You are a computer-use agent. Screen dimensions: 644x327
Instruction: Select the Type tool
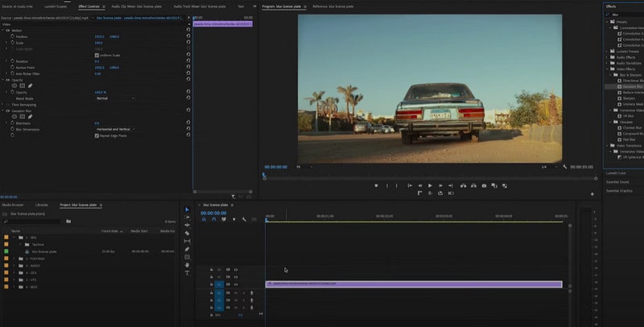click(187, 273)
